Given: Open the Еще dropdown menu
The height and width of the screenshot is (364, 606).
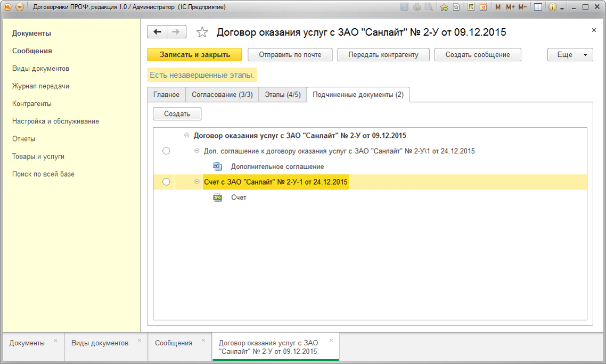Looking at the screenshot, I should click(570, 55).
